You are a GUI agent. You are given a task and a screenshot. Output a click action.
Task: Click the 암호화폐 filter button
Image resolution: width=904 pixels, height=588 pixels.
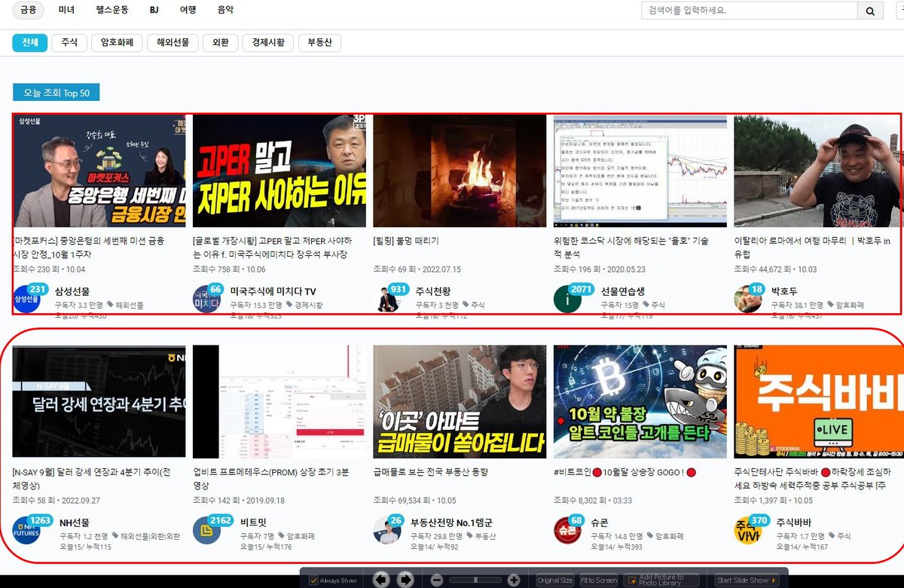117,43
